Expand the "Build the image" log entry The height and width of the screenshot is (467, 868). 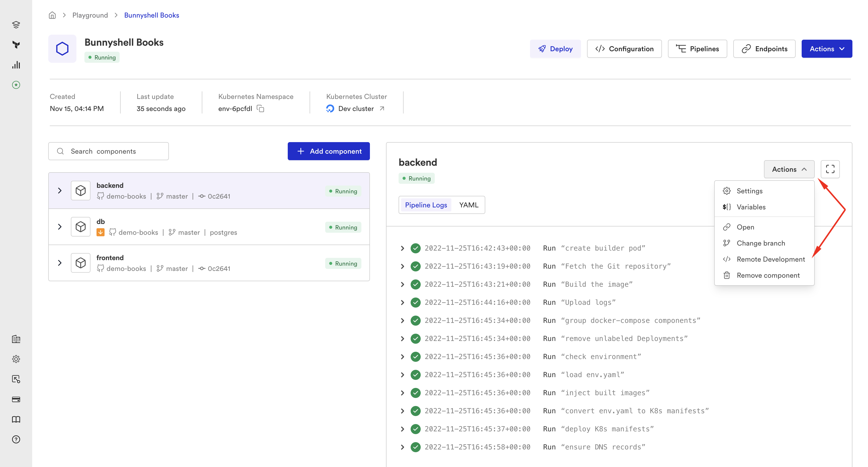[402, 284]
